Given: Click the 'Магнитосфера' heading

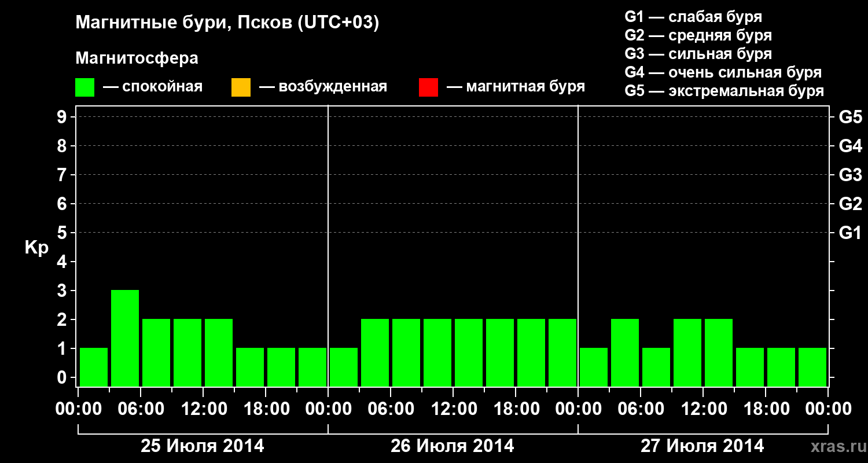Looking at the screenshot, I should [x=137, y=58].
